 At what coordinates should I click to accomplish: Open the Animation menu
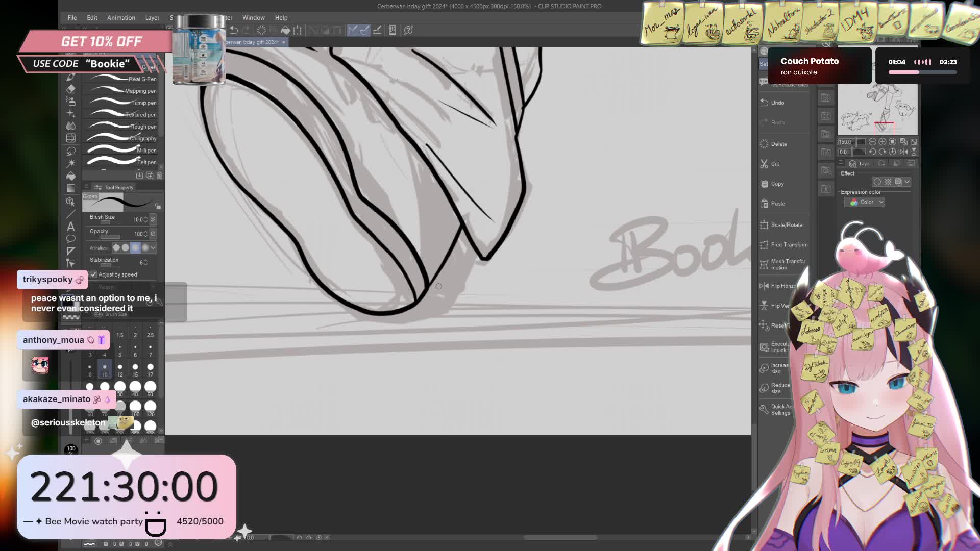[x=121, y=17]
